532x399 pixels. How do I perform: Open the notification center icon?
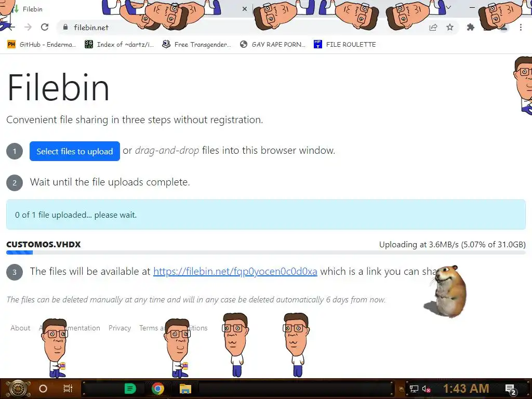(x=510, y=389)
